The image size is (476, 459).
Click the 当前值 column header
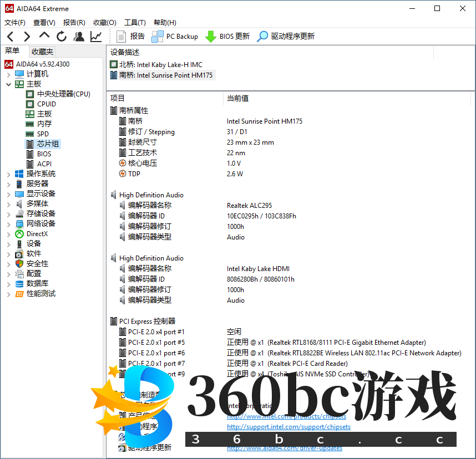point(237,98)
